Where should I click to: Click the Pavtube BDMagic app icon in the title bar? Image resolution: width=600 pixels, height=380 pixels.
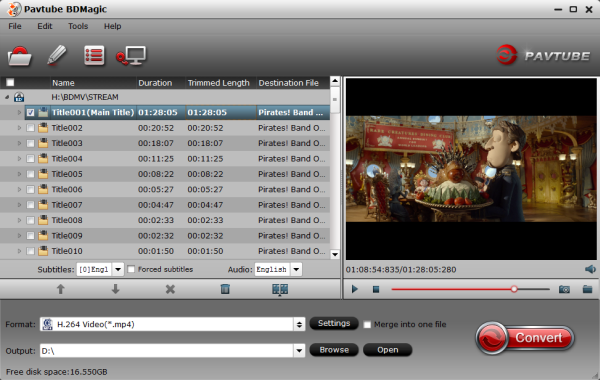pyautogui.click(x=14, y=9)
